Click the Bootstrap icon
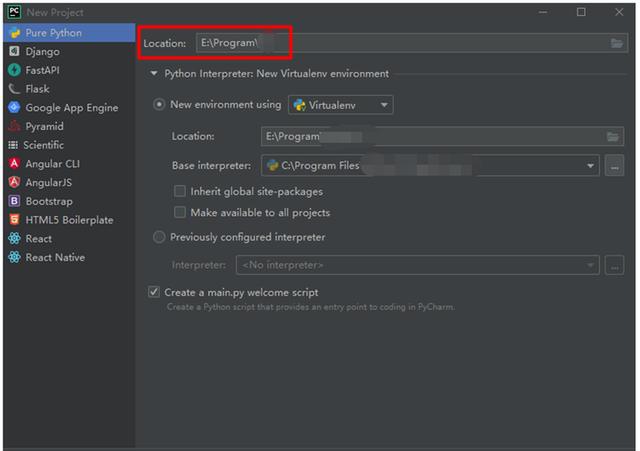 [14, 201]
